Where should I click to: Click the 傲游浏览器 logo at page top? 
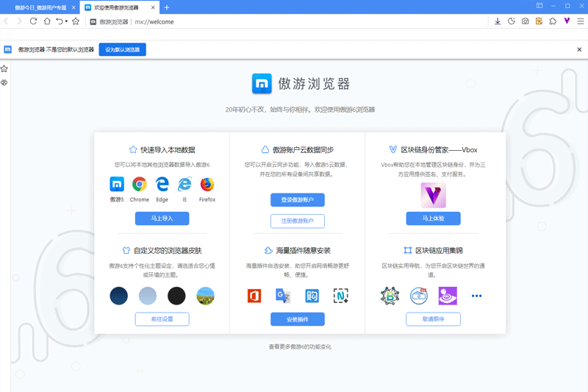(x=262, y=83)
